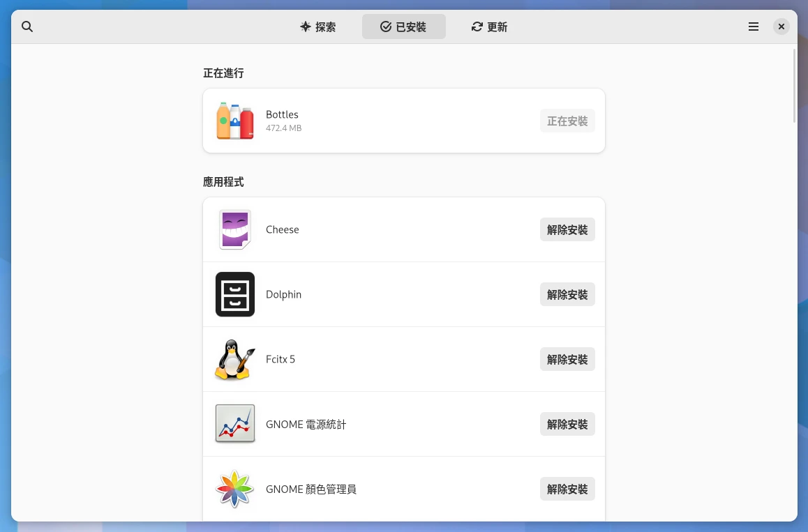Select the Cheese name text
Viewport: 808px width, 532px height.
click(283, 229)
